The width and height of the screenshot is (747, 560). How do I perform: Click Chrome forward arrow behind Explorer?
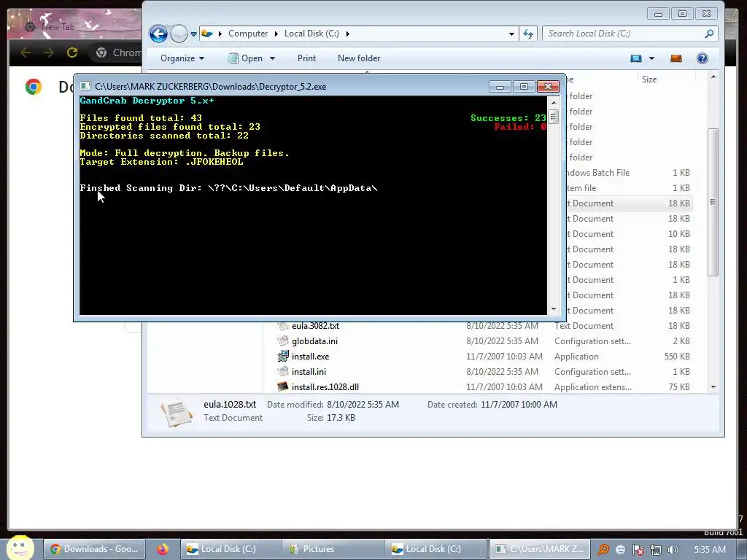[x=49, y=52]
